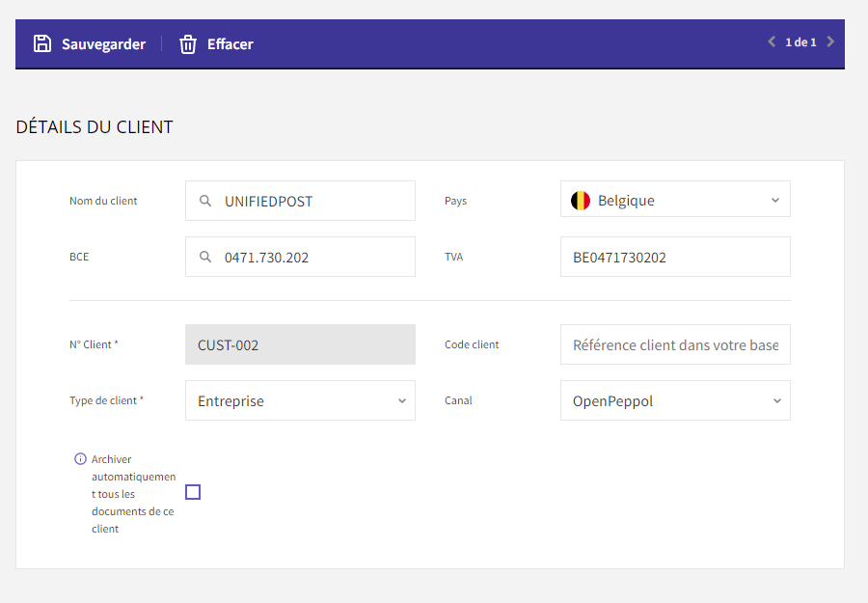Click the Sauvegarder floppy disk icon

click(42, 43)
